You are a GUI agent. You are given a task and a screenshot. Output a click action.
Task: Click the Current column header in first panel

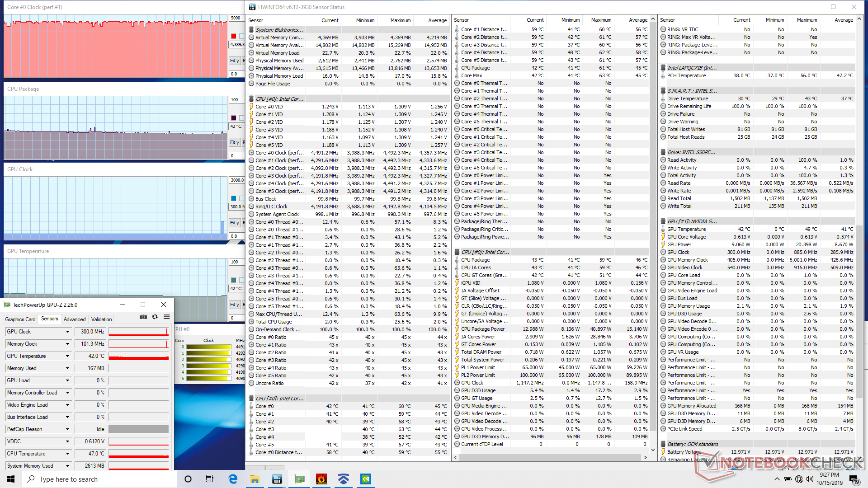(330, 20)
